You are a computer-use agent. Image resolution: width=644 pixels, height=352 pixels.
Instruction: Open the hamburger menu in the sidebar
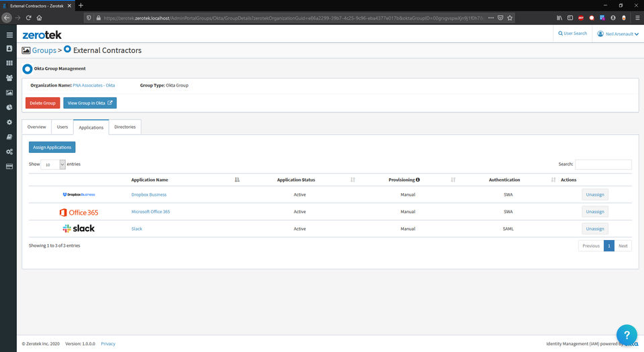point(9,35)
